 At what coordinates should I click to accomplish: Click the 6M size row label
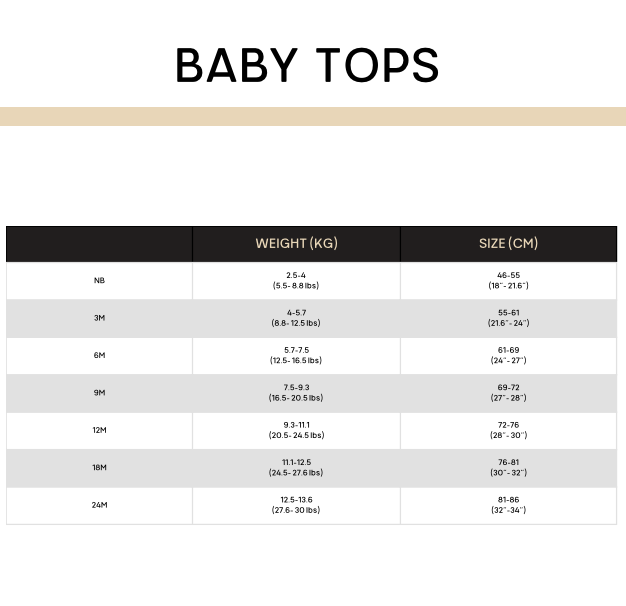[99, 355]
